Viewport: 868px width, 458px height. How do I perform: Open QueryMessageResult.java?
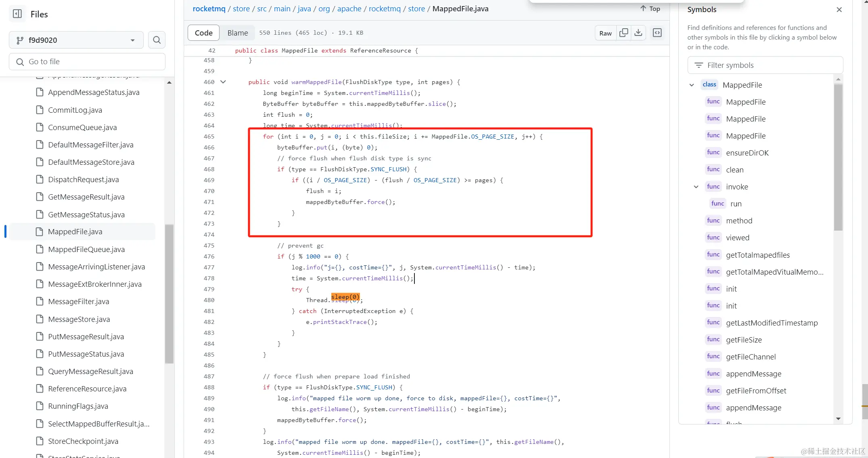click(91, 371)
